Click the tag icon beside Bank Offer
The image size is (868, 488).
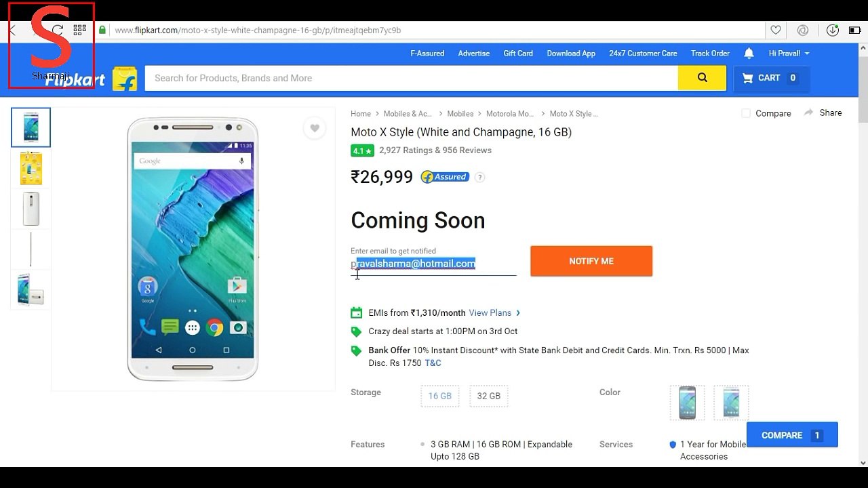pyautogui.click(x=356, y=350)
